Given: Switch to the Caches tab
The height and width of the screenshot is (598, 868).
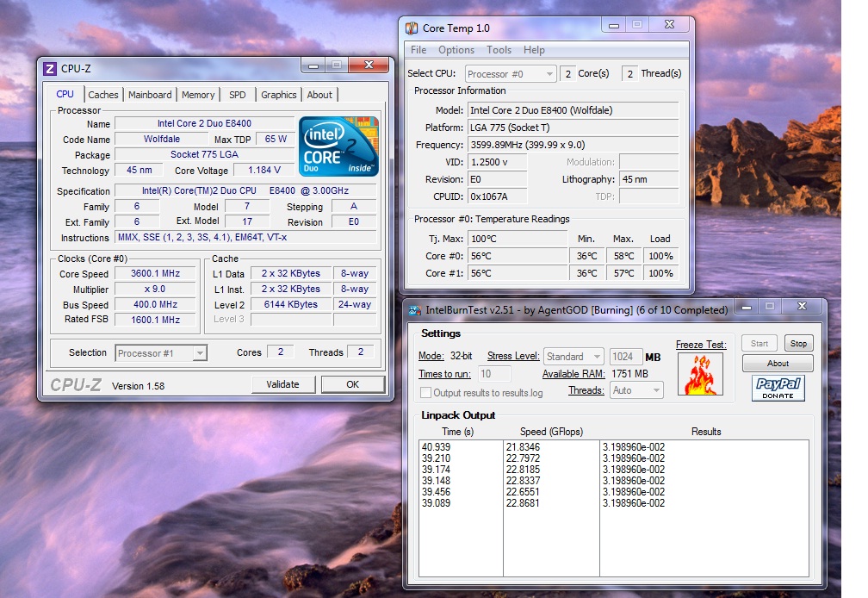Looking at the screenshot, I should tap(103, 95).
